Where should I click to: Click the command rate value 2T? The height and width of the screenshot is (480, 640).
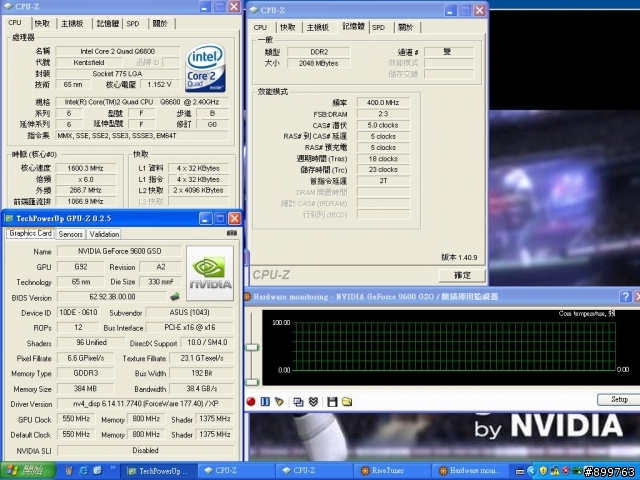click(x=383, y=181)
